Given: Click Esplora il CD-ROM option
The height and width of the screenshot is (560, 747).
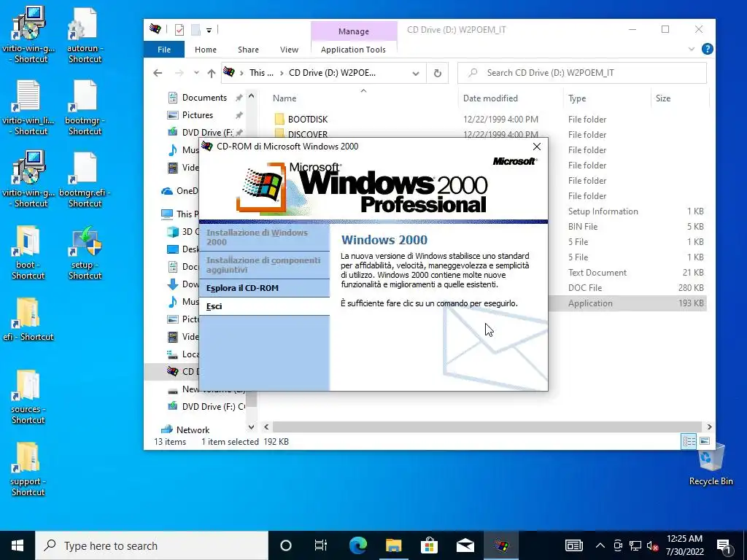Looking at the screenshot, I should coord(264,288).
